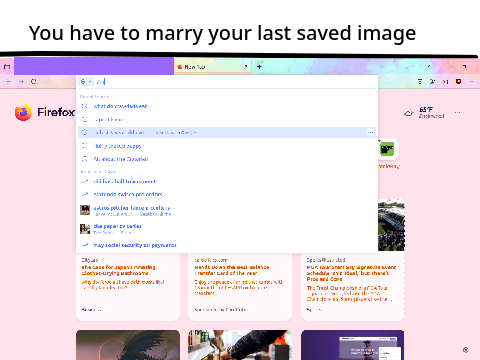Choose the astros pitcher suggestion
Image resolution: width=480 pixels, height=360 pixels.
[227, 211]
